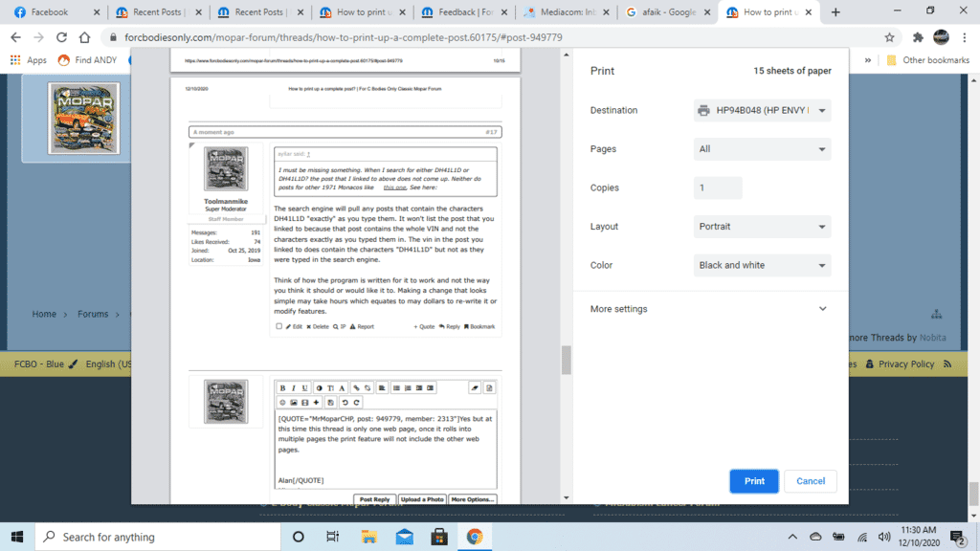
Task: Switch to the Mediacom Inbox tab
Action: tap(565, 12)
